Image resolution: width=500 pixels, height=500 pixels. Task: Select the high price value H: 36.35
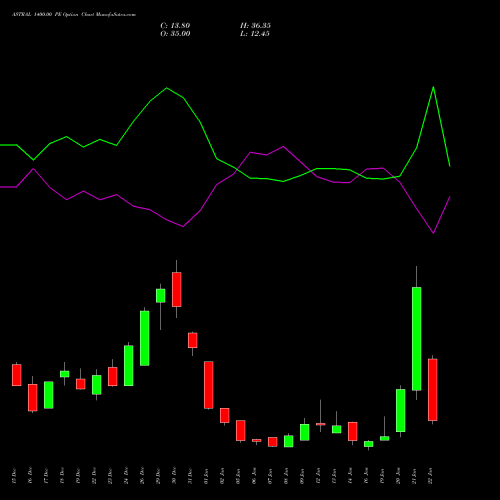tap(255, 26)
